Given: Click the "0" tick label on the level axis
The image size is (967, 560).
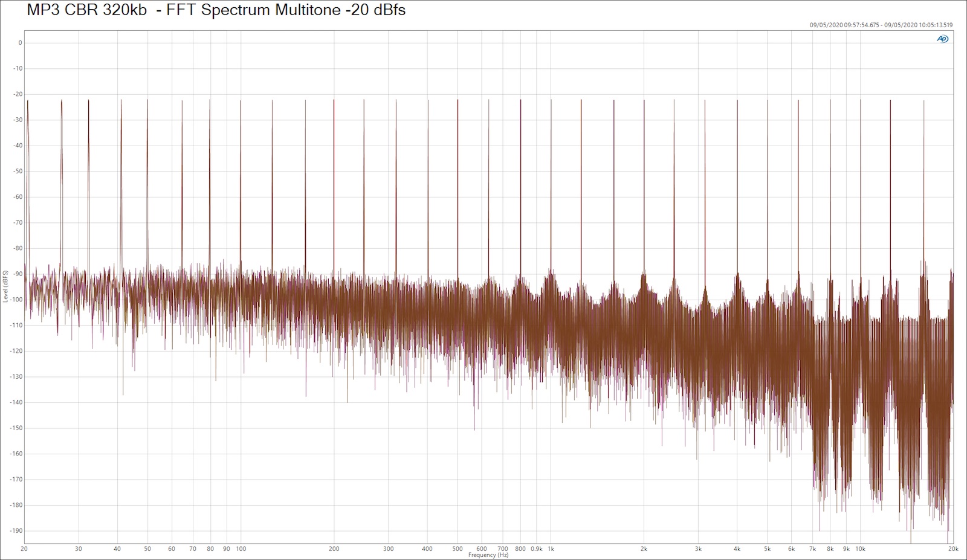Looking at the screenshot, I should pos(20,43).
